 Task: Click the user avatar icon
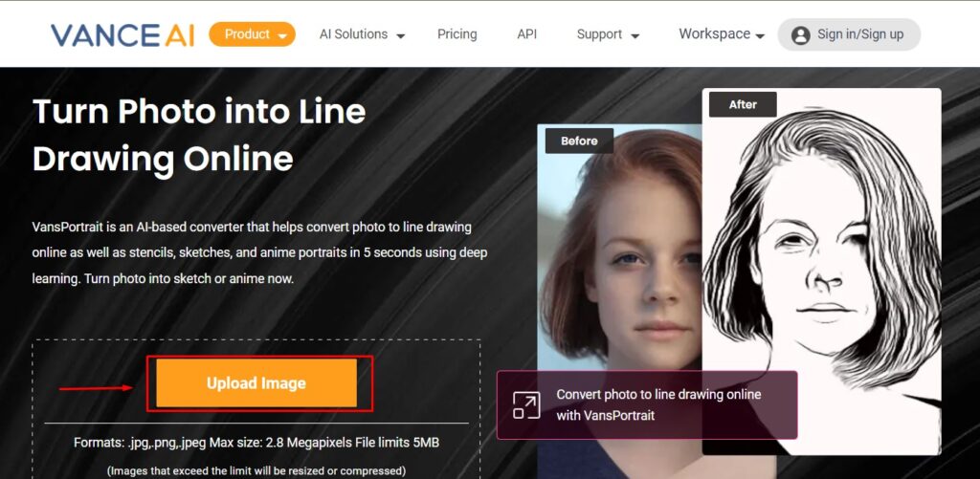[x=801, y=35]
